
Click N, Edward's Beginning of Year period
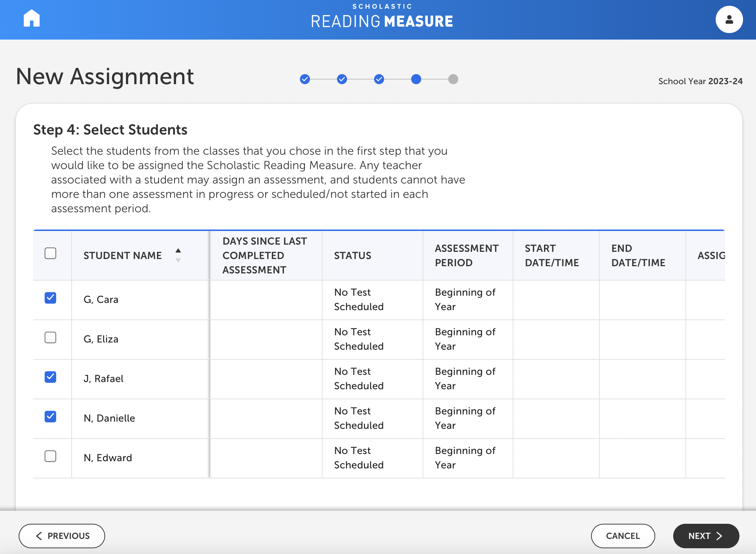pyautogui.click(x=465, y=458)
